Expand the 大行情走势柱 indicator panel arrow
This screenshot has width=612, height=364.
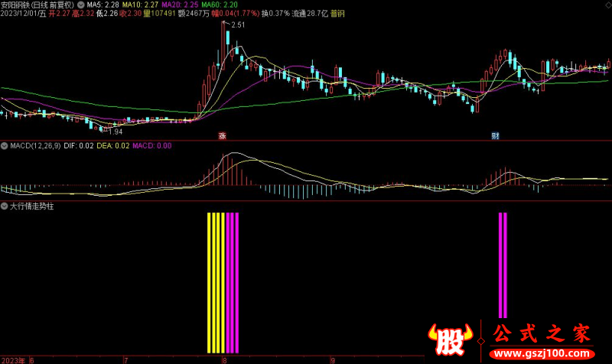4,206
